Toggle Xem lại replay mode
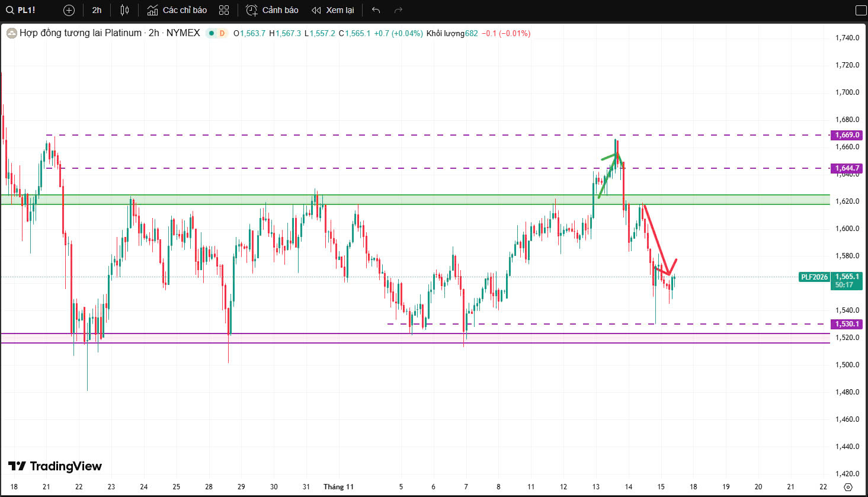The height and width of the screenshot is (497, 868). pos(333,10)
